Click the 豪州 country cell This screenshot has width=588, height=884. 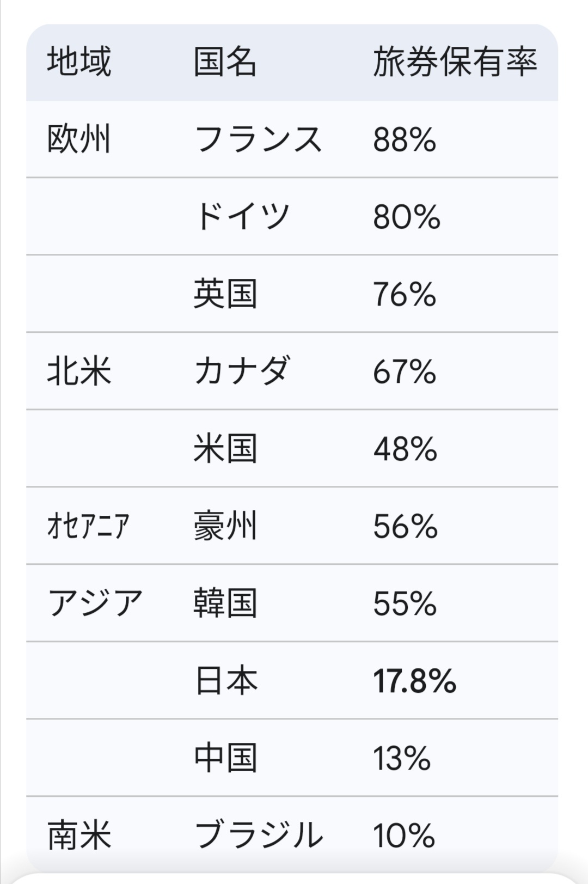(x=225, y=526)
